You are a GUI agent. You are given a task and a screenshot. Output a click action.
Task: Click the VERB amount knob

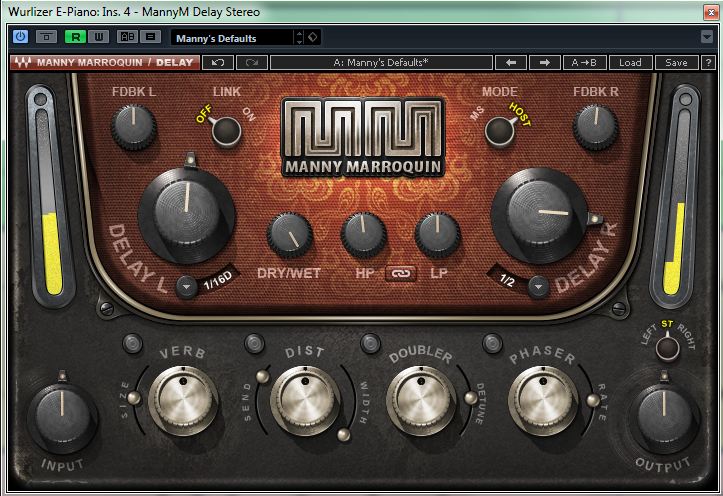(x=183, y=400)
